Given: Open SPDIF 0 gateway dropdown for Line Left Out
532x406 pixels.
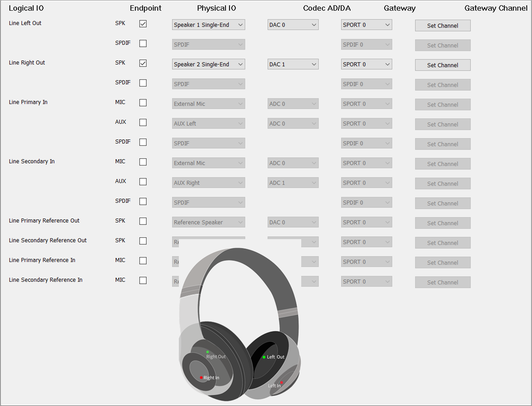Looking at the screenshot, I should coord(366,45).
